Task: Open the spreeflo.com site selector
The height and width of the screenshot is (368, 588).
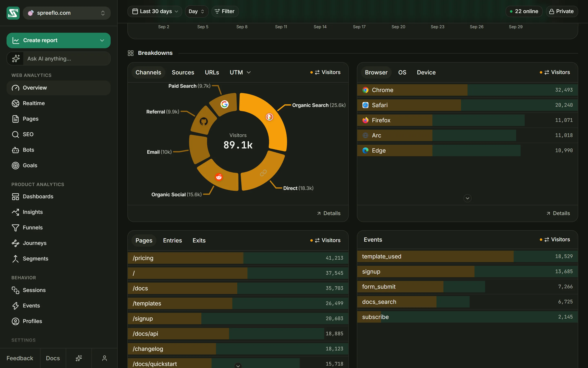Action: pos(67,13)
